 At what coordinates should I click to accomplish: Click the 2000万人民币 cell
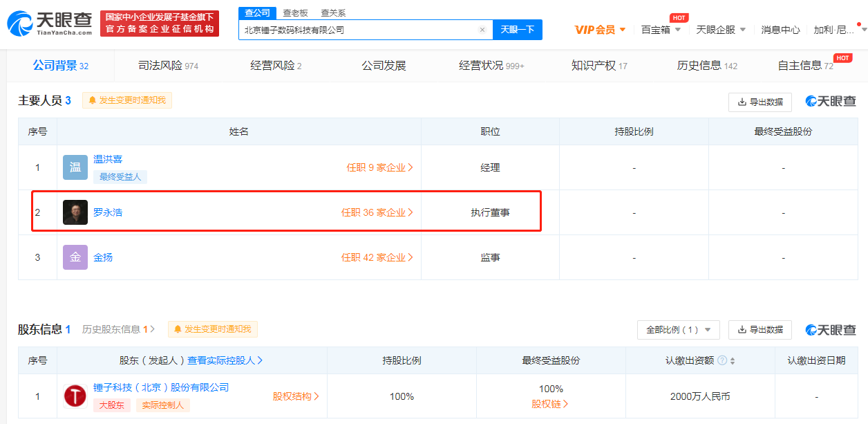(700, 396)
